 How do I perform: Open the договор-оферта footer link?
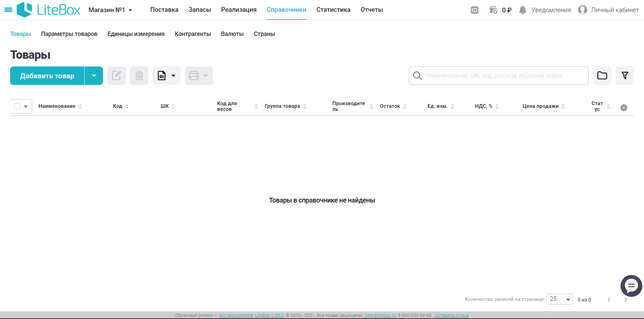click(236, 315)
